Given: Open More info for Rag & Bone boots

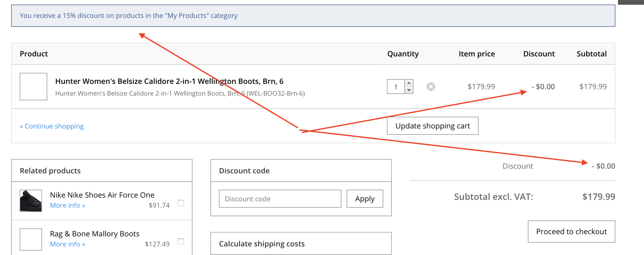Looking at the screenshot, I should coord(67,244).
